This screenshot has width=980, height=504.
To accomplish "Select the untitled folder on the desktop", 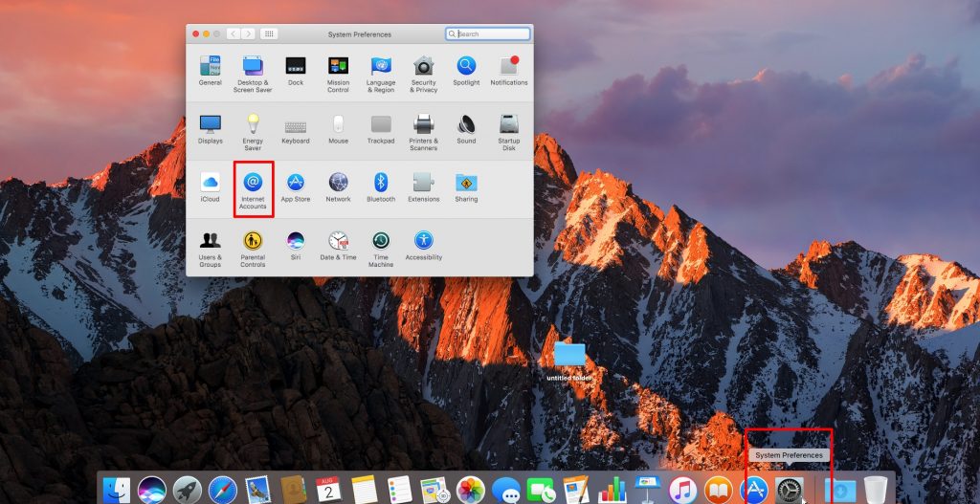I will click(x=569, y=361).
